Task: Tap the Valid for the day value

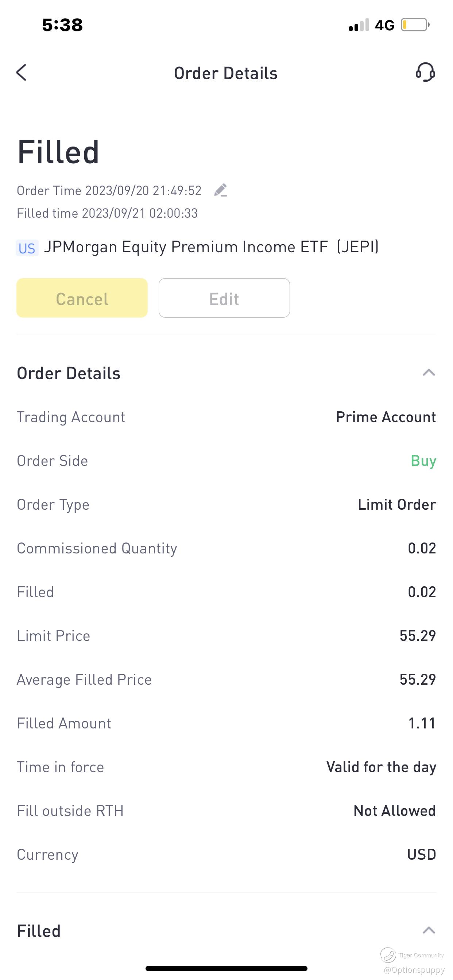Action: click(381, 767)
